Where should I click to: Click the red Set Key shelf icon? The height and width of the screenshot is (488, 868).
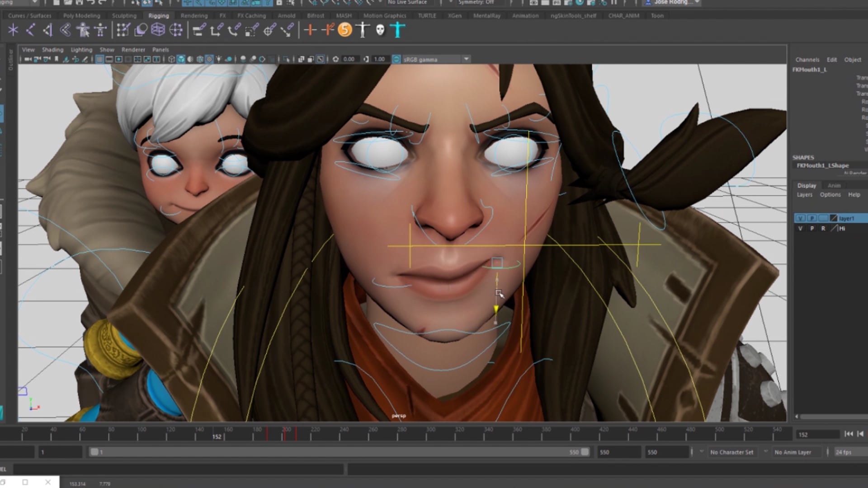[310, 30]
